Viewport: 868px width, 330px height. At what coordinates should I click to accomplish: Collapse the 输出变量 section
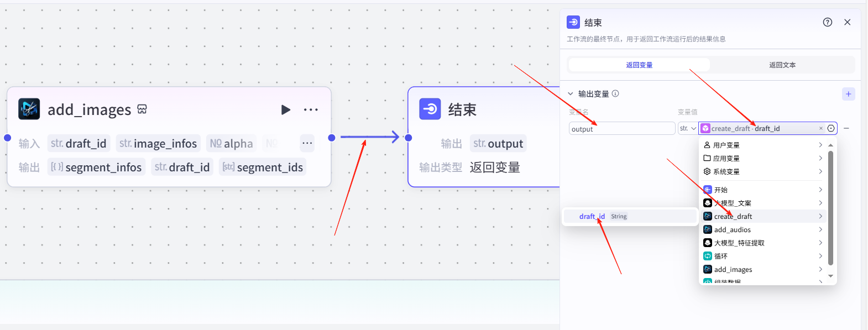click(x=571, y=94)
